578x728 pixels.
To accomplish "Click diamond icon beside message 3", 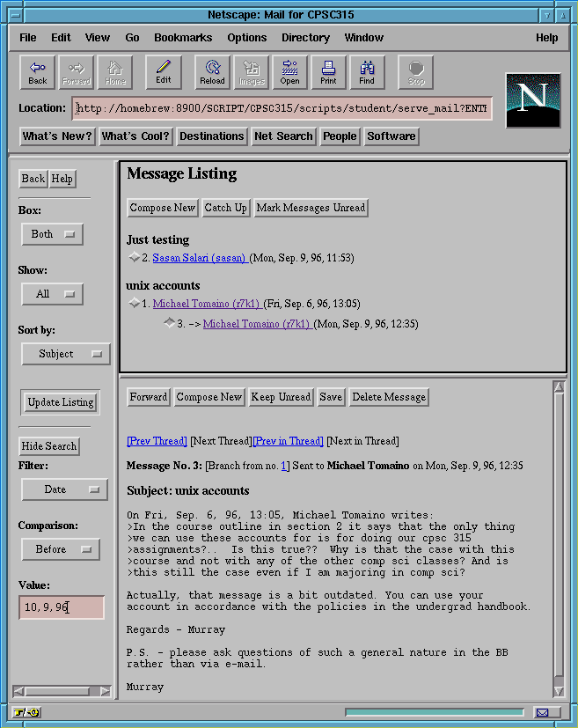I will (x=169, y=323).
